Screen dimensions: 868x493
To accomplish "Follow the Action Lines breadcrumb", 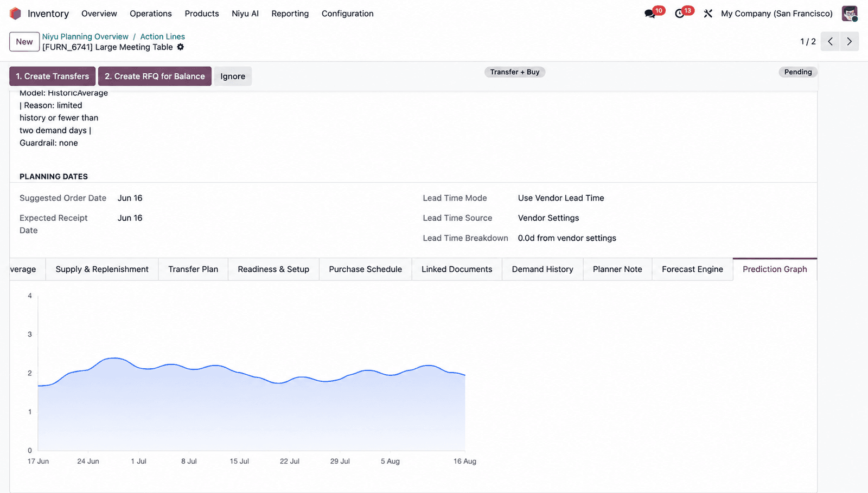I will coord(163,36).
